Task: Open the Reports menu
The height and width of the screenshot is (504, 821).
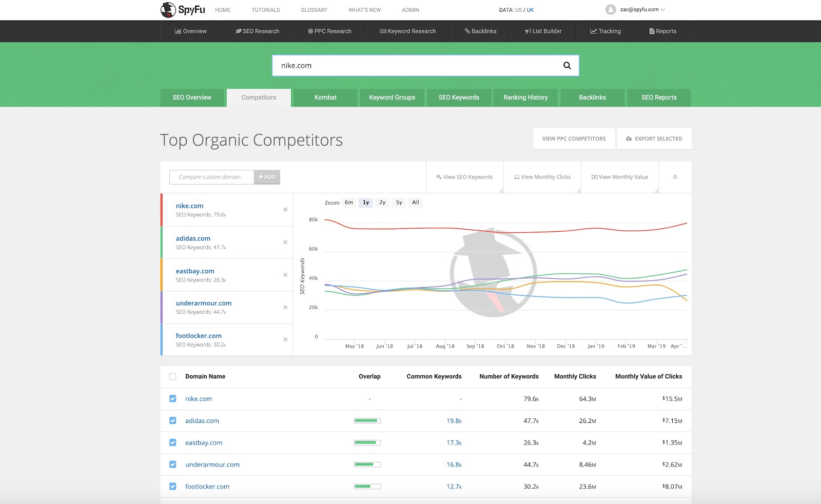Action: click(663, 31)
